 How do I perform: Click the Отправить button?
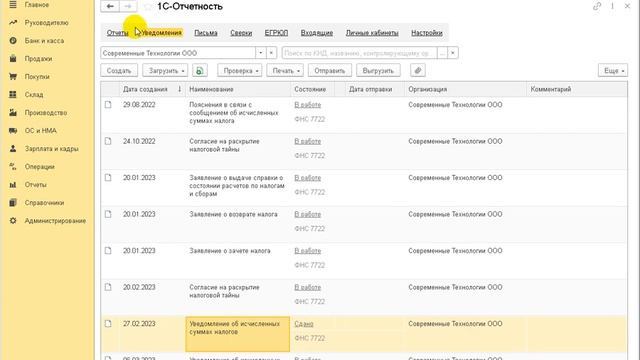(329, 71)
